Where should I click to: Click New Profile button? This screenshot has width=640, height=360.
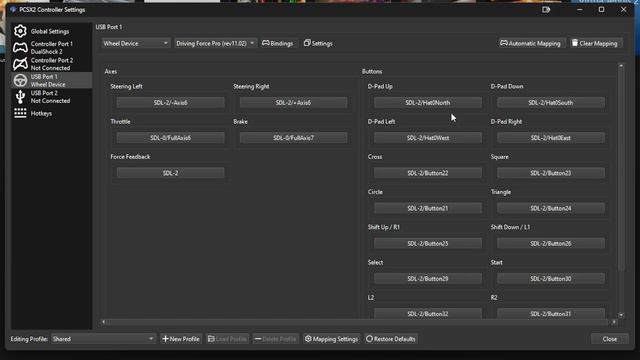tap(181, 339)
